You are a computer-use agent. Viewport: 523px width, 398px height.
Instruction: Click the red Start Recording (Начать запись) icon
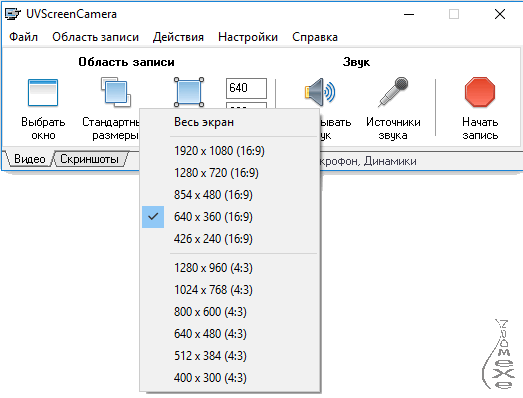[480, 92]
